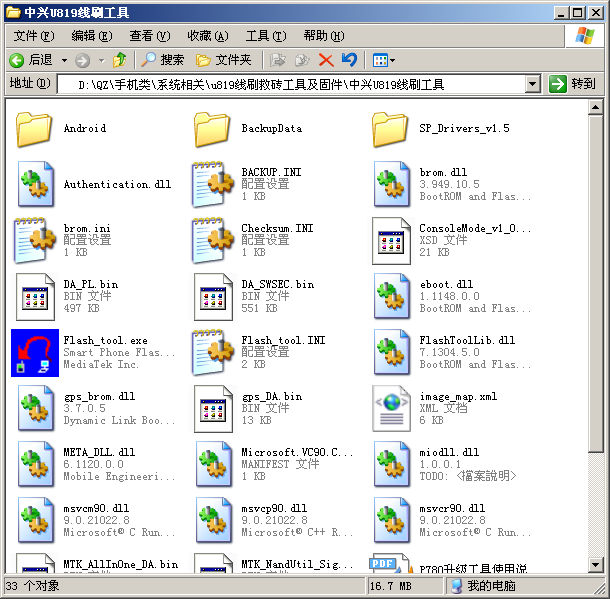Select the DA_SWSEC.bin file icon

[x=213, y=297]
